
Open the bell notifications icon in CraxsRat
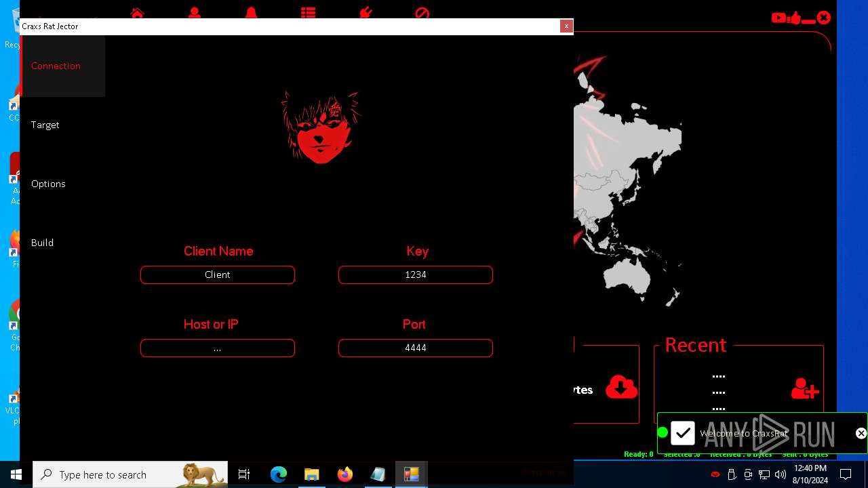click(x=251, y=13)
